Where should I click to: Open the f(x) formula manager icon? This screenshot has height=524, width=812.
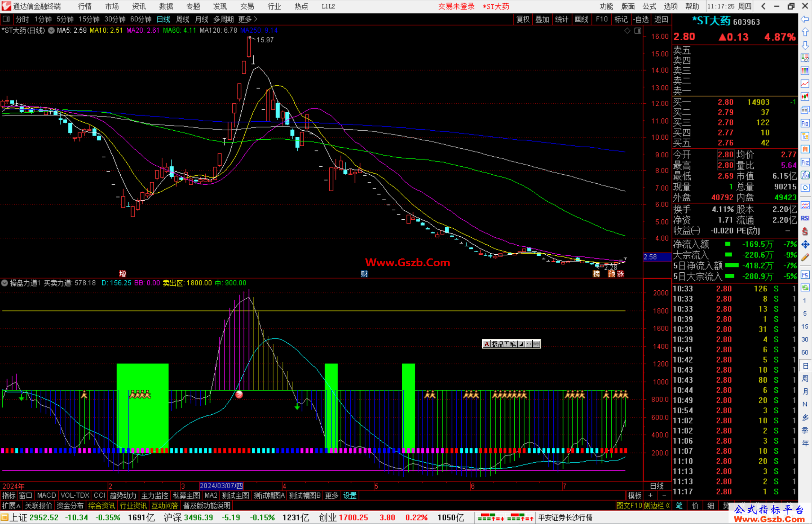tap(805, 175)
